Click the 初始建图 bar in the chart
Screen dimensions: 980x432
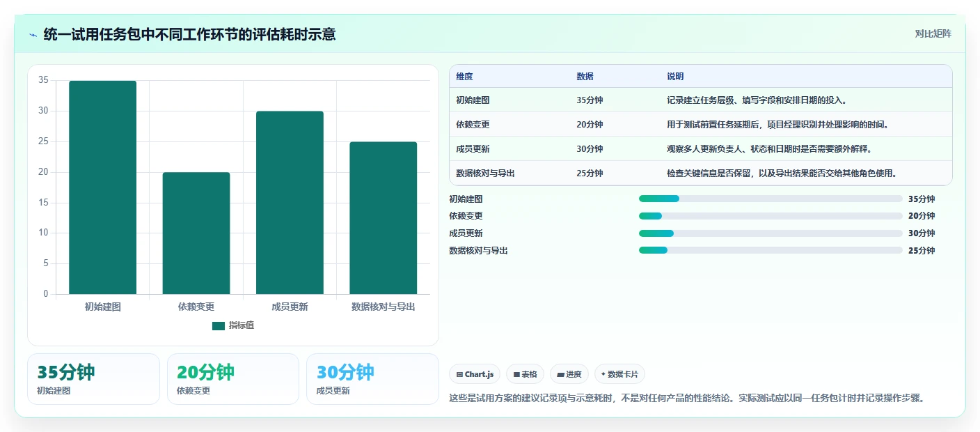pos(102,187)
